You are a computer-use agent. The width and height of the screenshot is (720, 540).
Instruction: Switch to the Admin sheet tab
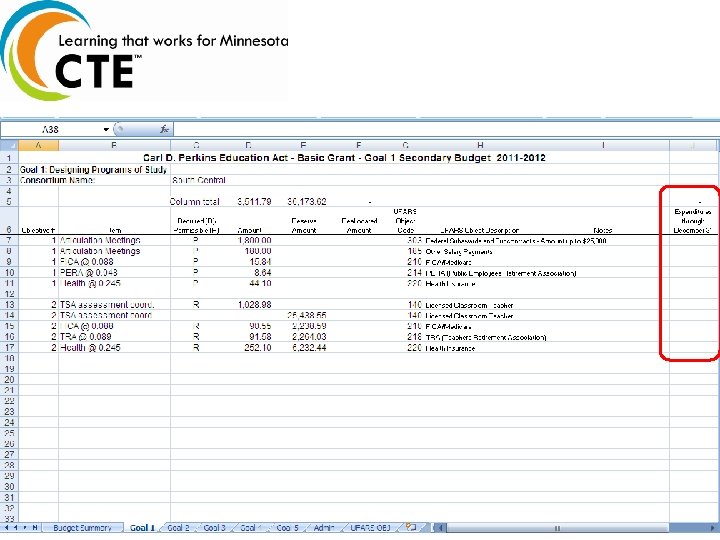click(324, 528)
